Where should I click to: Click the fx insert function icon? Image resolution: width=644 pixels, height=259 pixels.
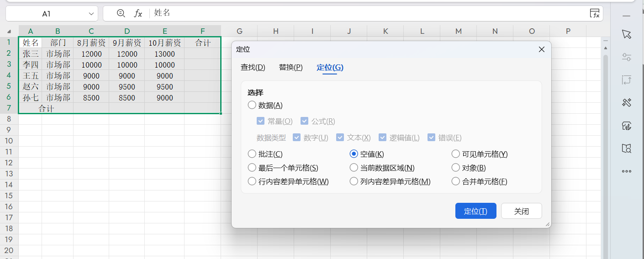pos(138,14)
